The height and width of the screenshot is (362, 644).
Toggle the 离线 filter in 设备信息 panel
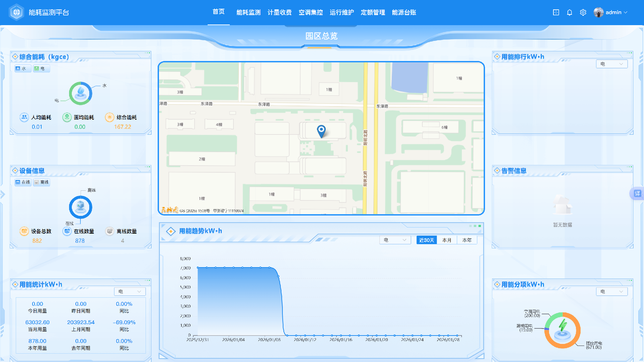[41, 182]
